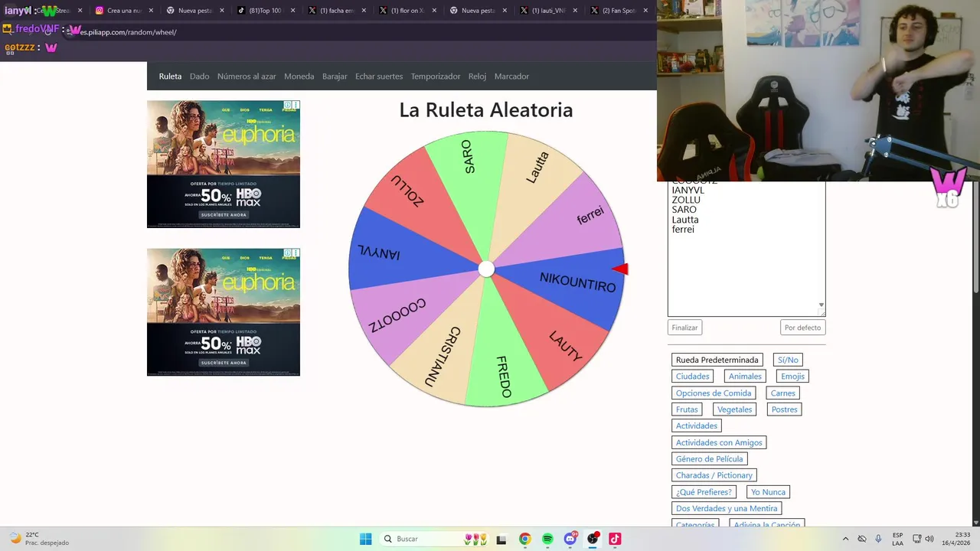Close the flor on X tab

(434, 11)
